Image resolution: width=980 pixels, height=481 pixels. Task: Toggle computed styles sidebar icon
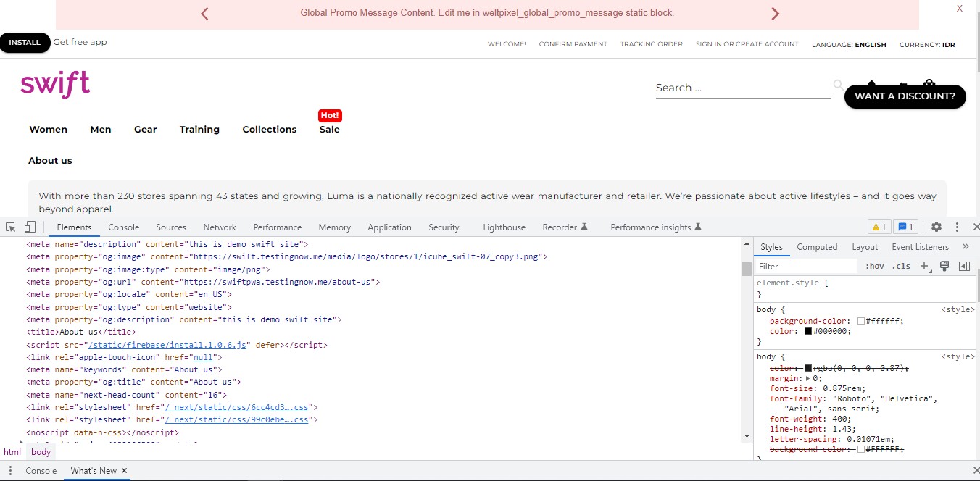pyautogui.click(x=964, y=266)
